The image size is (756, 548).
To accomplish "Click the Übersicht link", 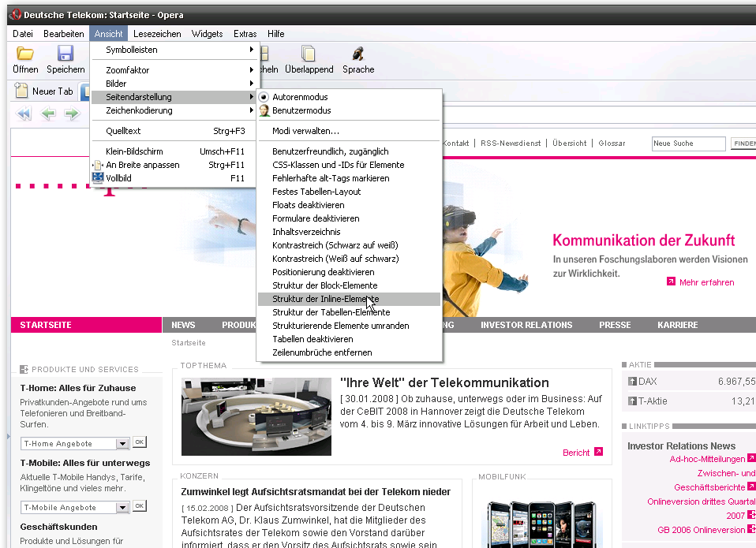I will coord(570,143).
